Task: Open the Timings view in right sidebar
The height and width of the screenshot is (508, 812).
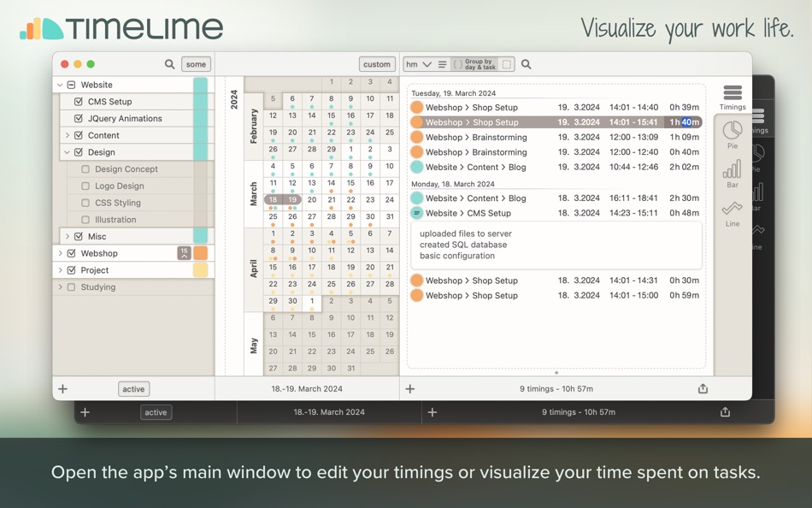Action: [x=733, y=97]
